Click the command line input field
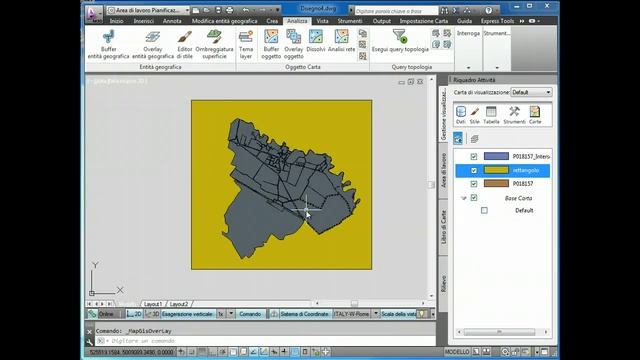The height and width of the screenshot is (360, 640). click(265, 341)
